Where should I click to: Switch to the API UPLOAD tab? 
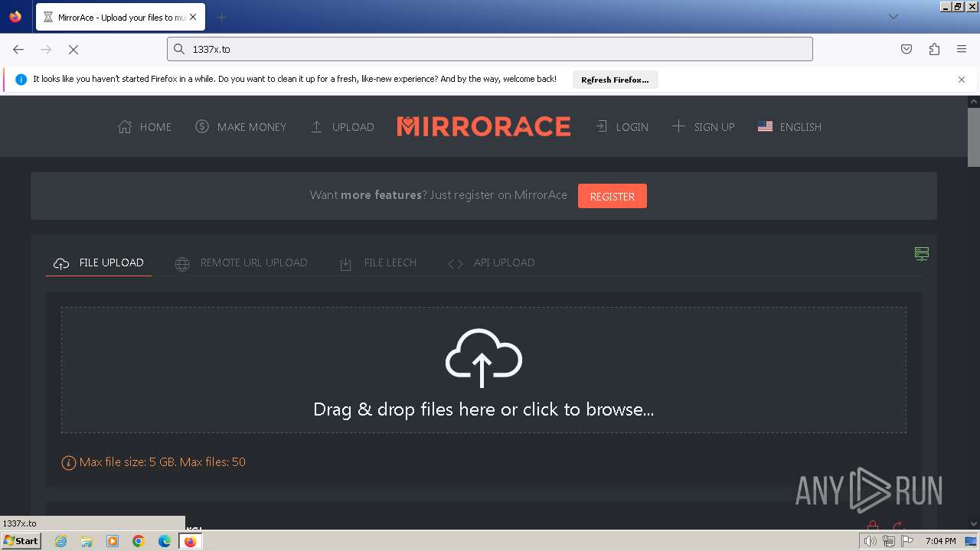tap(492, 262)
